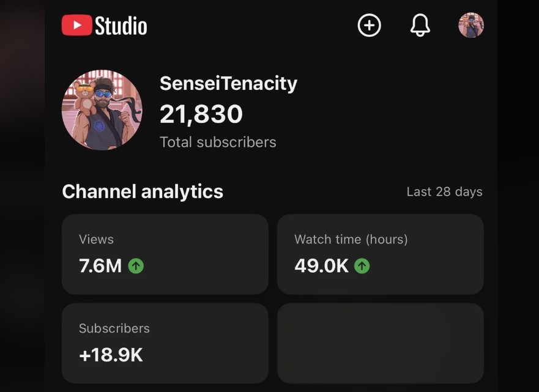Screen dimensions: 539x392
Task: Click the Total subscribers label
Action: [x=218, y=142]
